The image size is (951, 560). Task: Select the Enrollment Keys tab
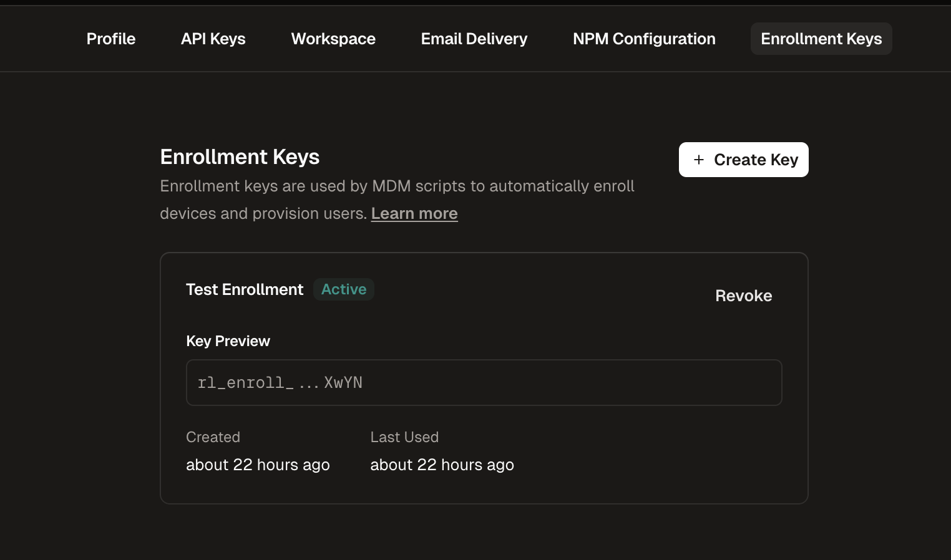click(x=821, y=39)
